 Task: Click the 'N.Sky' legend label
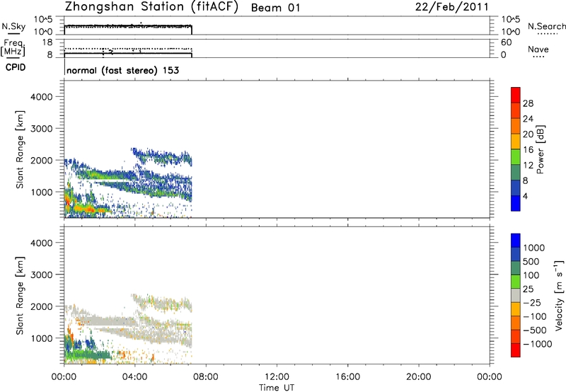[x=13, y=26]
